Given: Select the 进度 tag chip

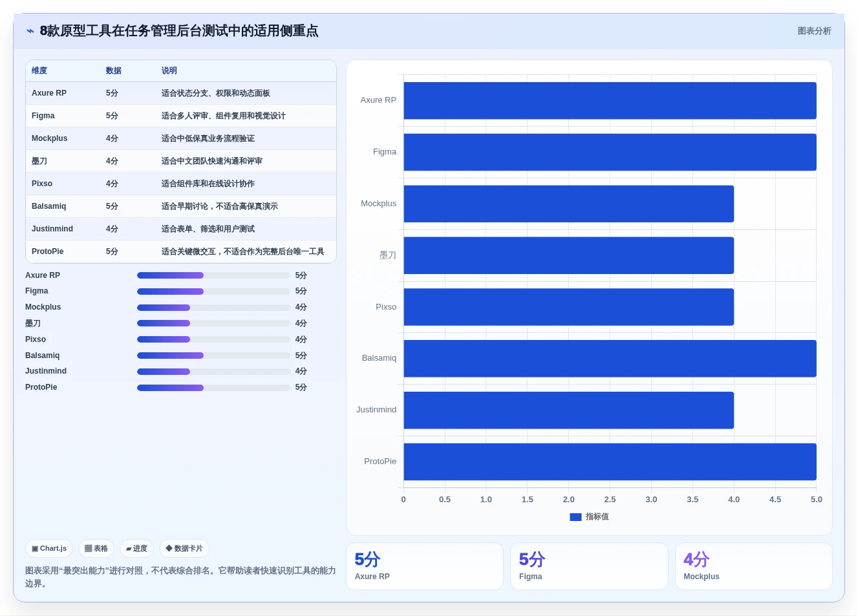Looking at the screenshot, I should tap(136, 549).
